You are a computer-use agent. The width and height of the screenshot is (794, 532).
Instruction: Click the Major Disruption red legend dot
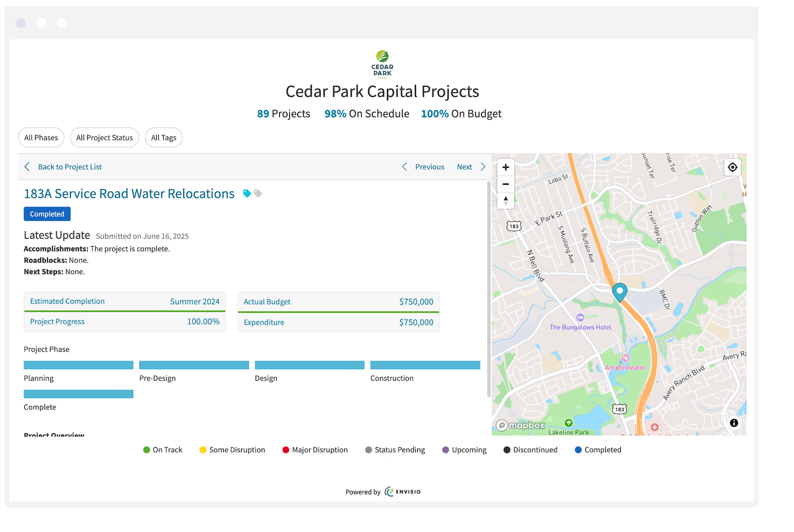[x=286, y=450]
